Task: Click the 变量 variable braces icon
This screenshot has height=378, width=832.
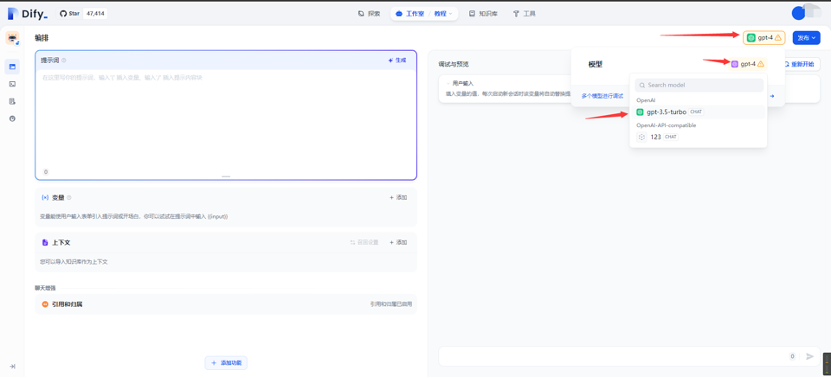Action: (45, 197)
